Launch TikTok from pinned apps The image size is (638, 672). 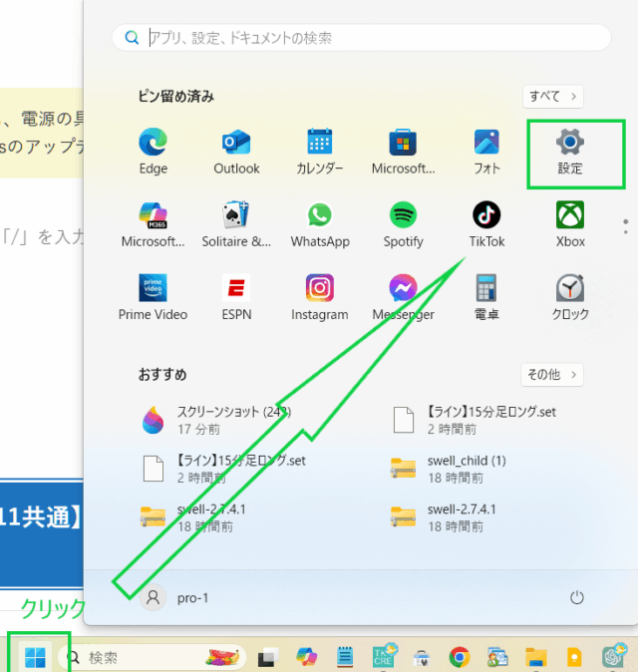point(486,224)
